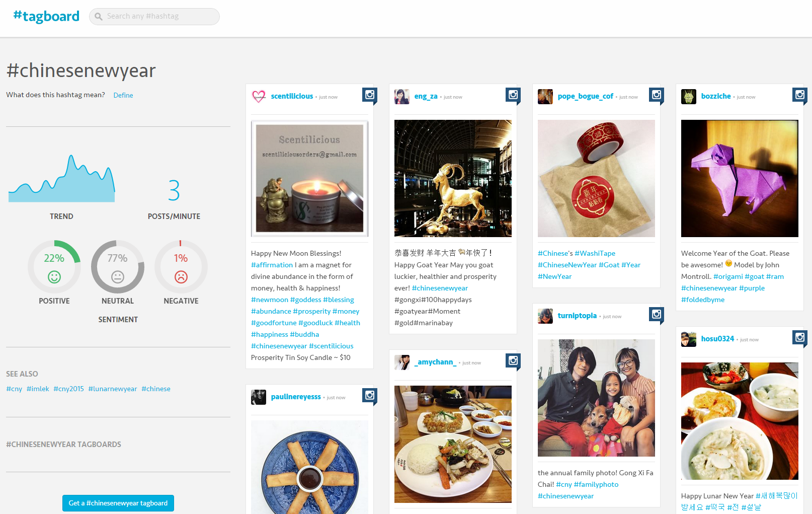Click the #tagboard logo

point(46,17)
